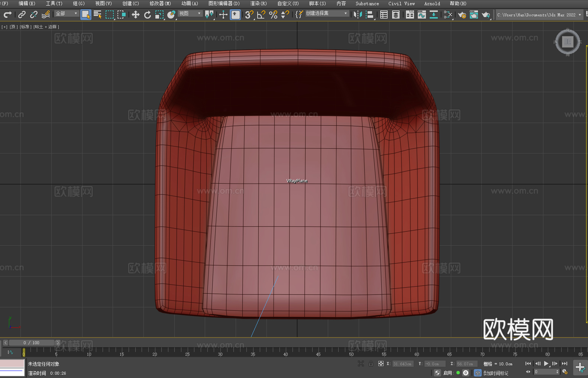Screen dimensions: 588x378
Task: Click the download-arrow toolbar icon
Action: point(434,14)
